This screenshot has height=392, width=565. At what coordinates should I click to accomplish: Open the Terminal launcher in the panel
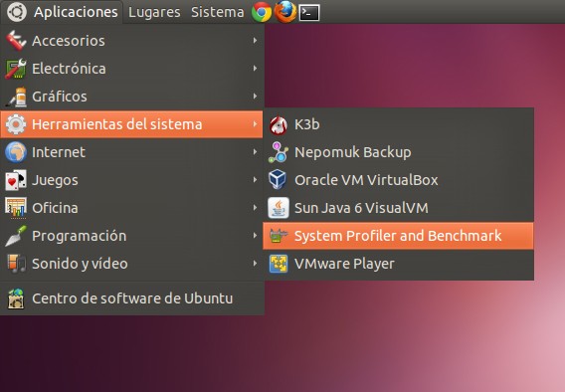309,13
